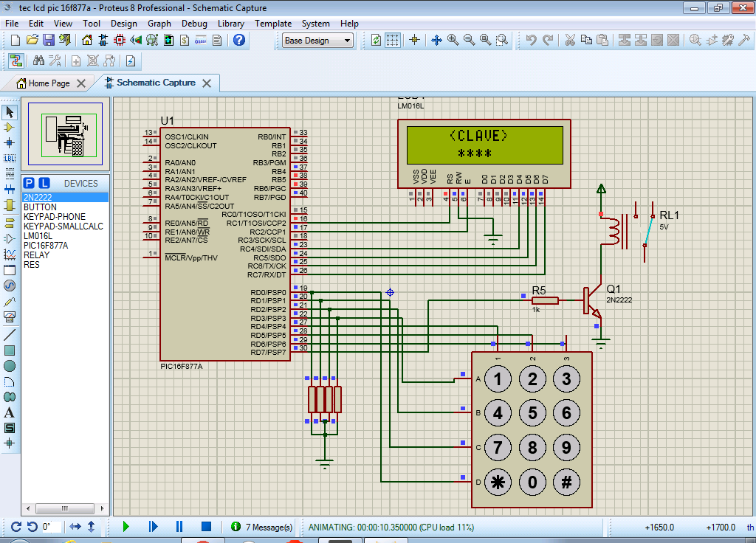Create a new project with the New icon

pyautogui.click(x=16, y=40)
